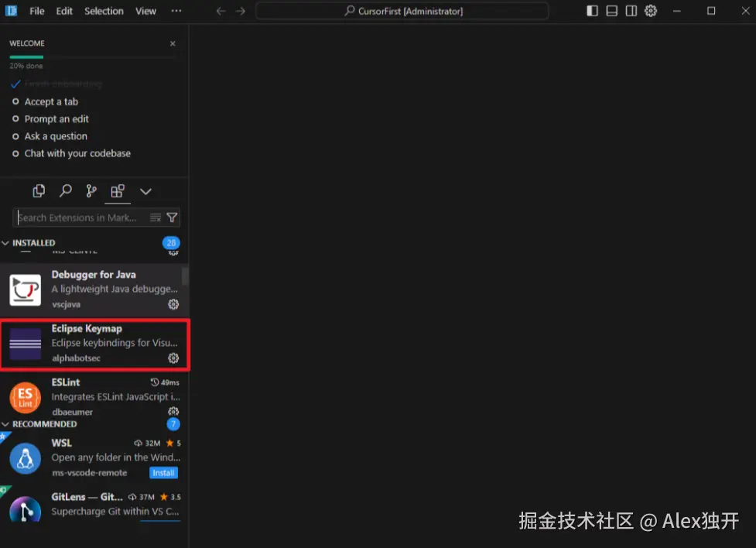Open the View menu
Viewport: 756px width, 548px height.
145,11
